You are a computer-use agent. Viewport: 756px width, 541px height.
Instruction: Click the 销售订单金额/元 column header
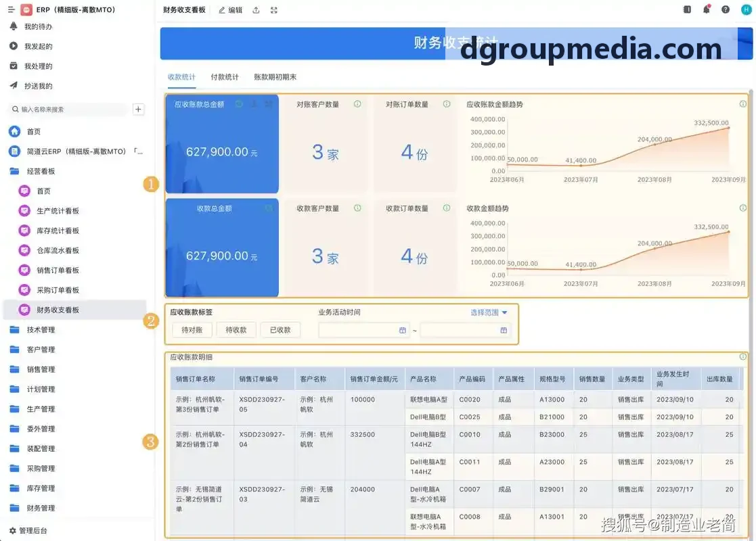tap(374, 379)
